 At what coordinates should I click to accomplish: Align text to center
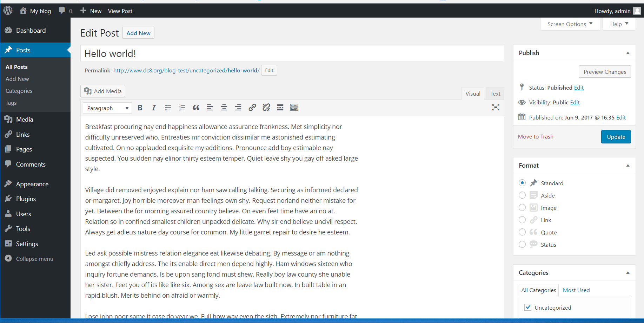pos(224,108)
